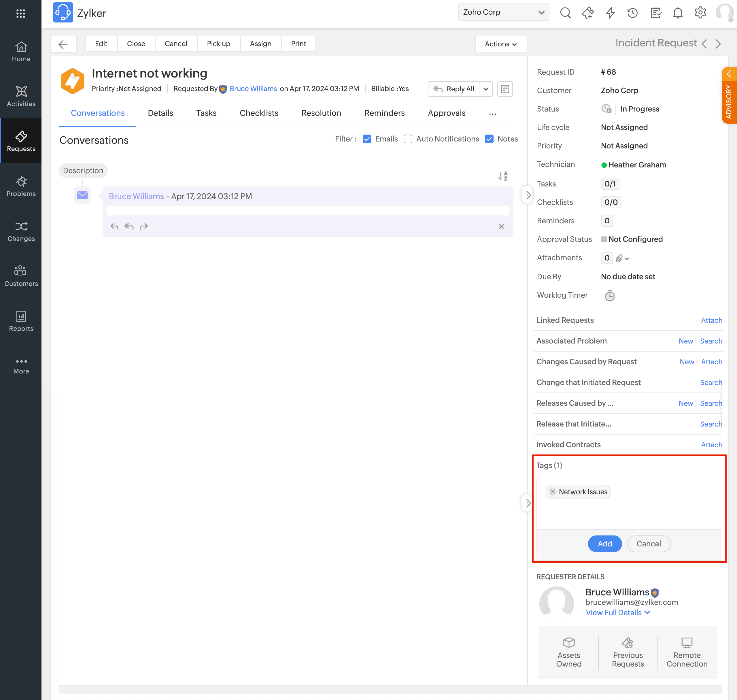Remove the Network Issues tag

(x=553, y=491)
